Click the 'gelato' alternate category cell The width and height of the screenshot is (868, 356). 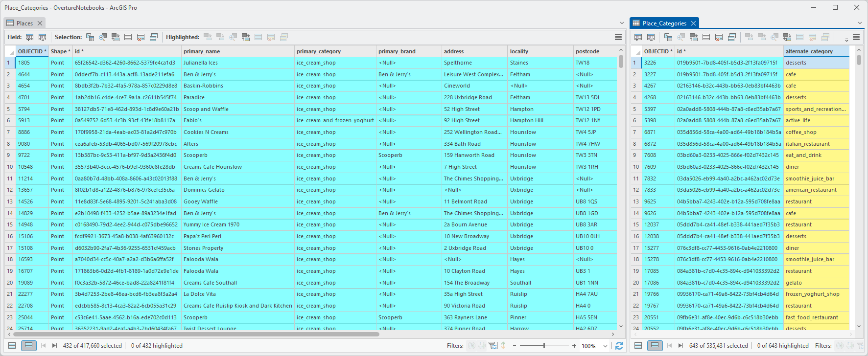pos(816,283)
